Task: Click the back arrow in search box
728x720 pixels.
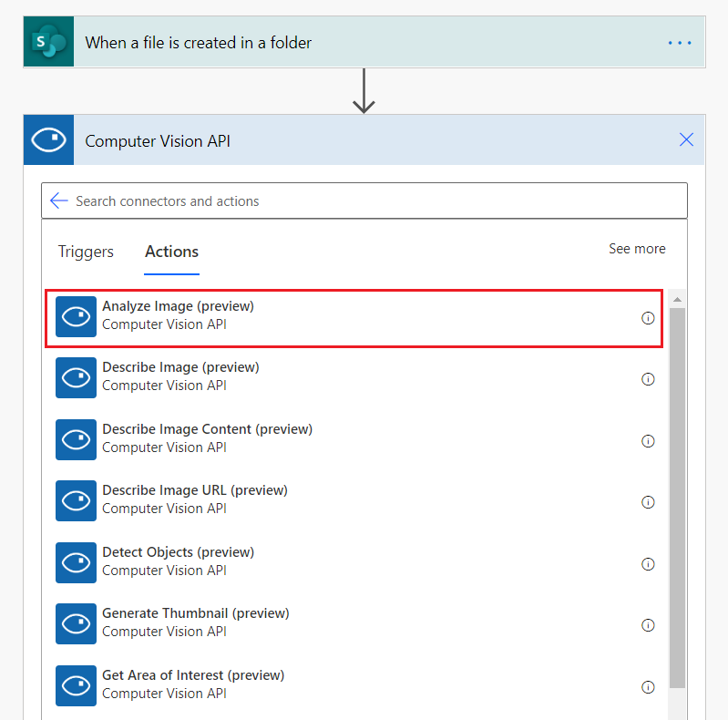Action: pos(59,201)
